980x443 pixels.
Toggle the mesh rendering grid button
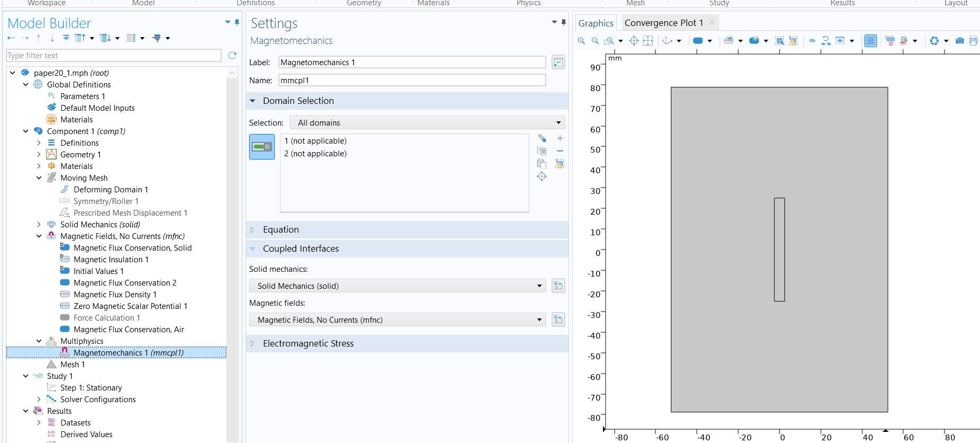[870, 41]
